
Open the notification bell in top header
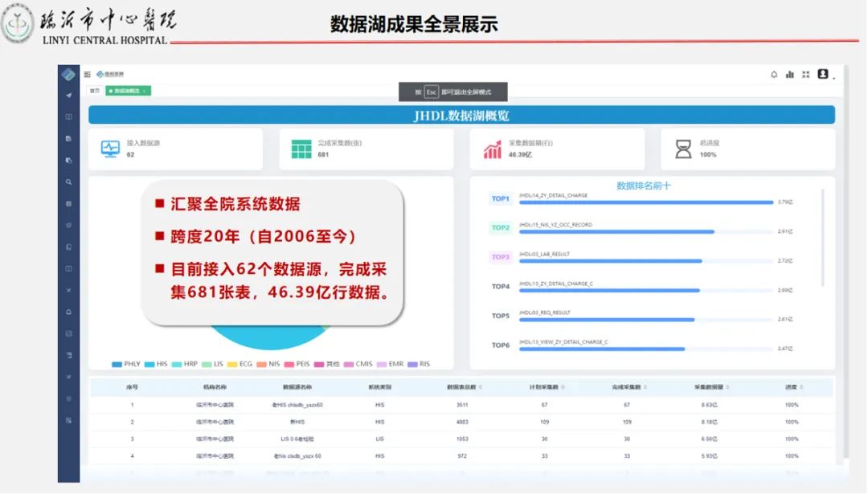tap(774, 75)
